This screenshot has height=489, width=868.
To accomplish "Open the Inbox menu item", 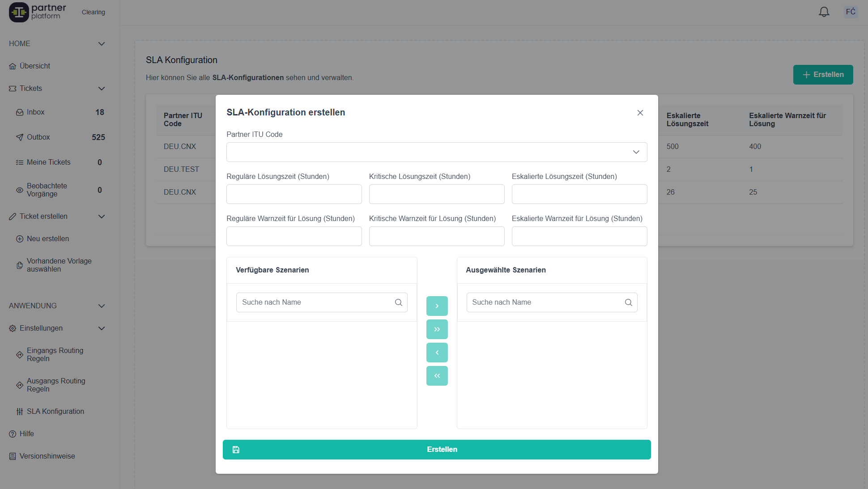I will (36, 112).
